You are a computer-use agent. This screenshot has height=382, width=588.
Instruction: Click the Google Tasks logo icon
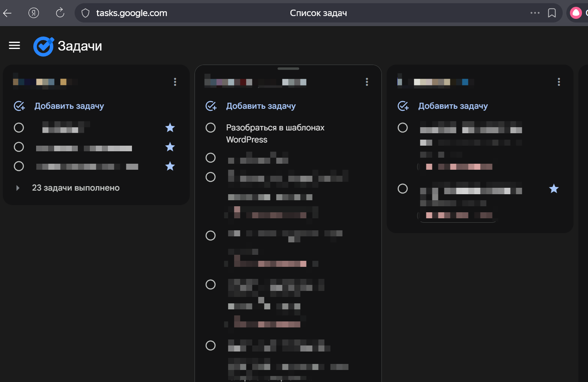coord(44,46)
